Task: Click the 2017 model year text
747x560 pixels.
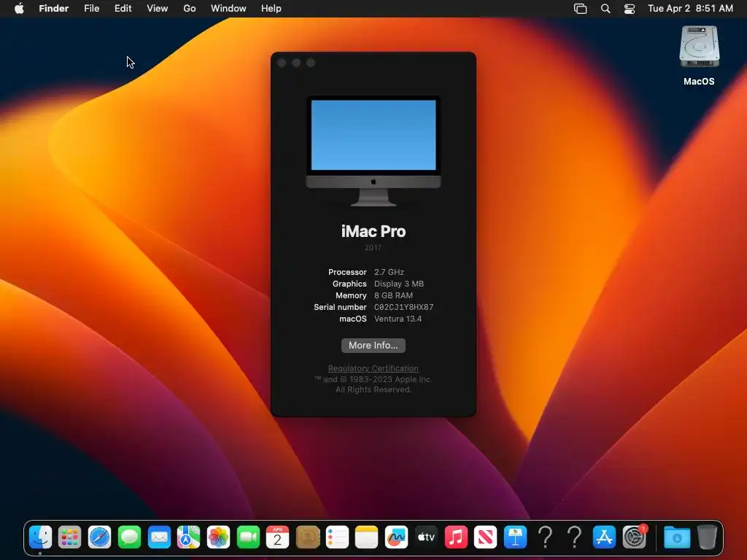Action: (x=373, y=248)
